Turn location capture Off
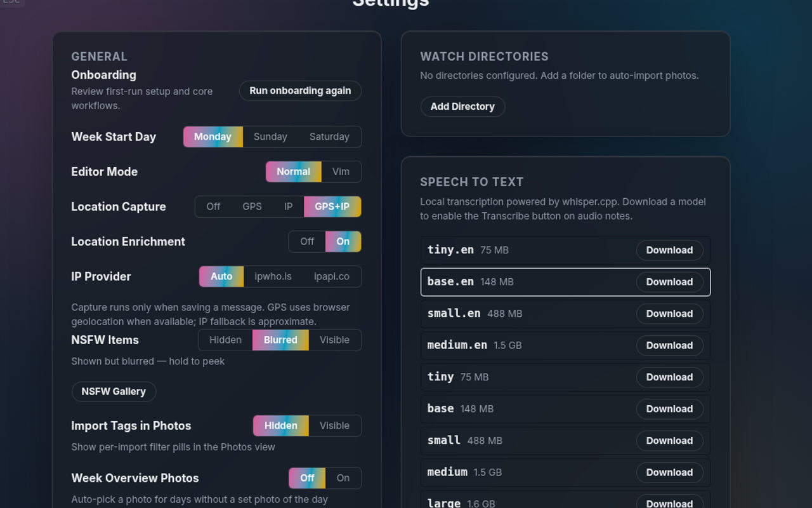 (x=213, y=206)
